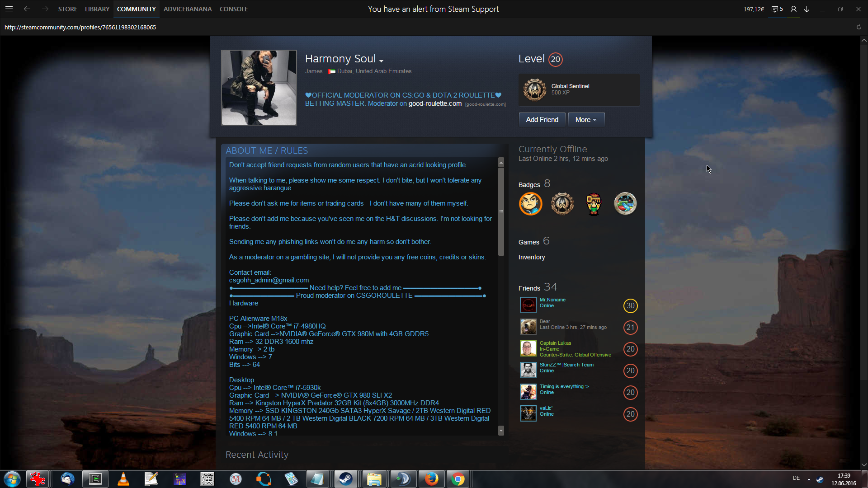Click the profile avatar picture
Viewport: 868px width, 488px height.
click(259, 88)
